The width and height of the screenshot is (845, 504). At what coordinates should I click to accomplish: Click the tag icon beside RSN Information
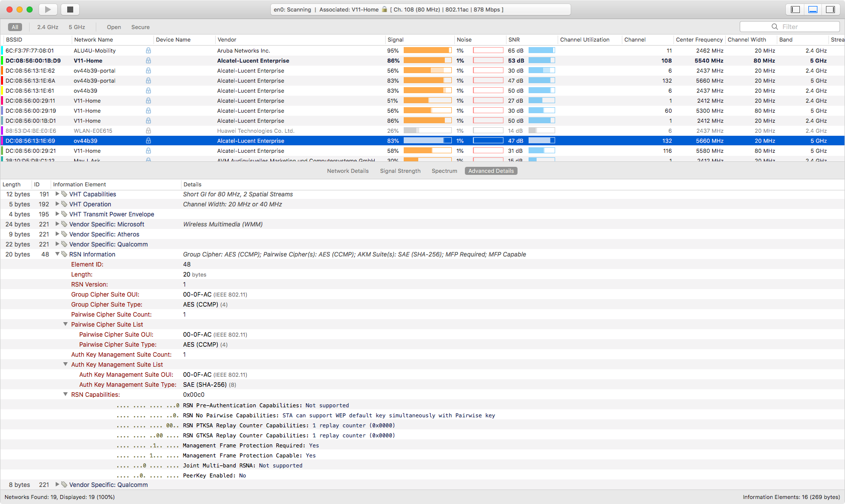[64, 255]
